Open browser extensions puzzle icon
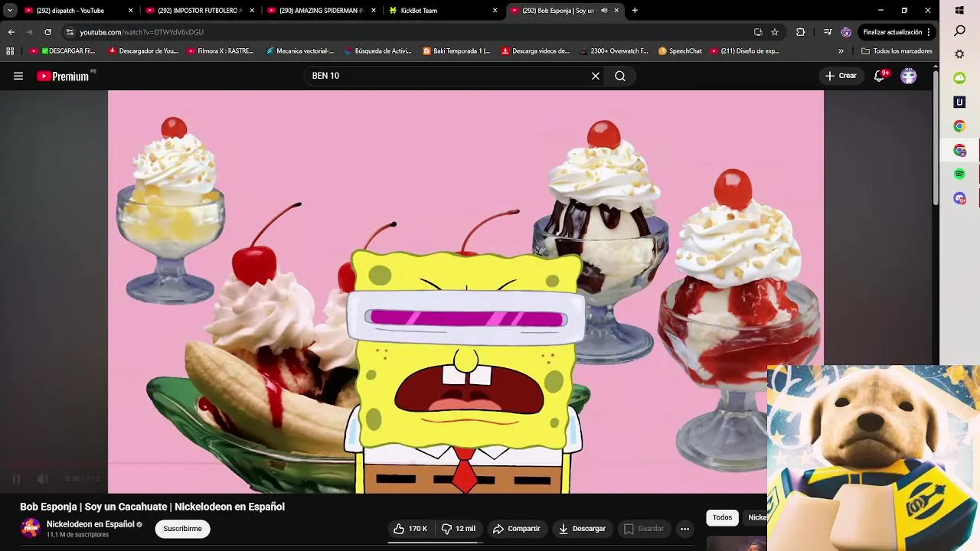 pos(800,32)
